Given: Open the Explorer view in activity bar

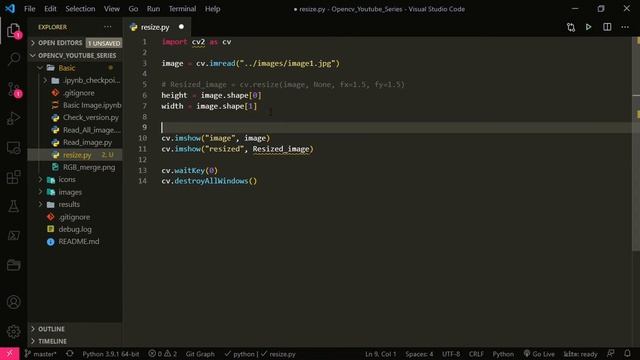Looking at the screenshot, I should (x=13, y=30).
